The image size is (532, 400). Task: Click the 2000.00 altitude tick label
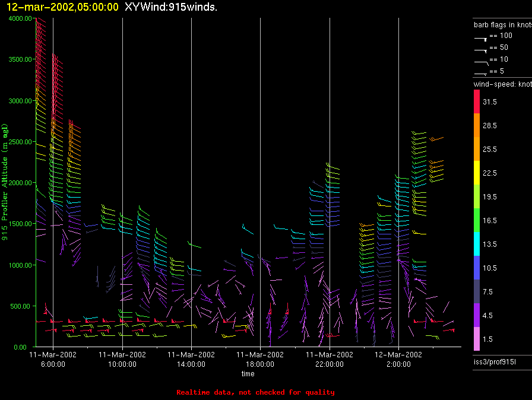(x=20, y=183)
